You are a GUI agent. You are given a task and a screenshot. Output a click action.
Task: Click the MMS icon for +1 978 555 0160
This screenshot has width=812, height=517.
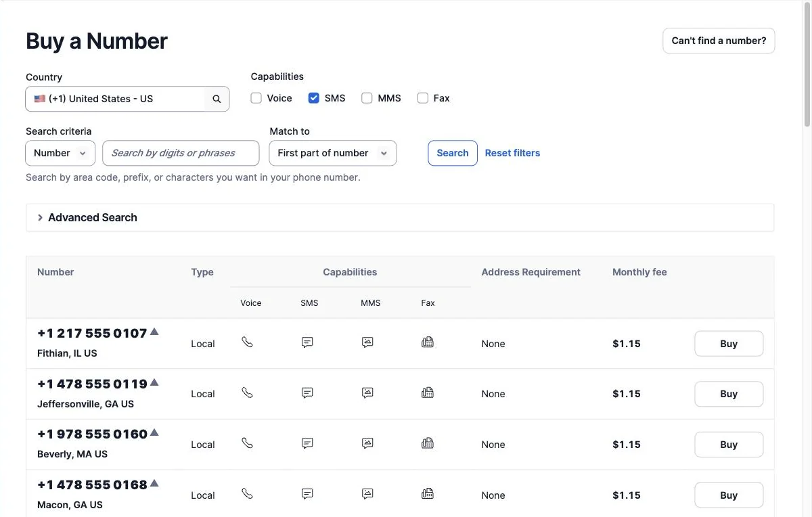(367, 443)
